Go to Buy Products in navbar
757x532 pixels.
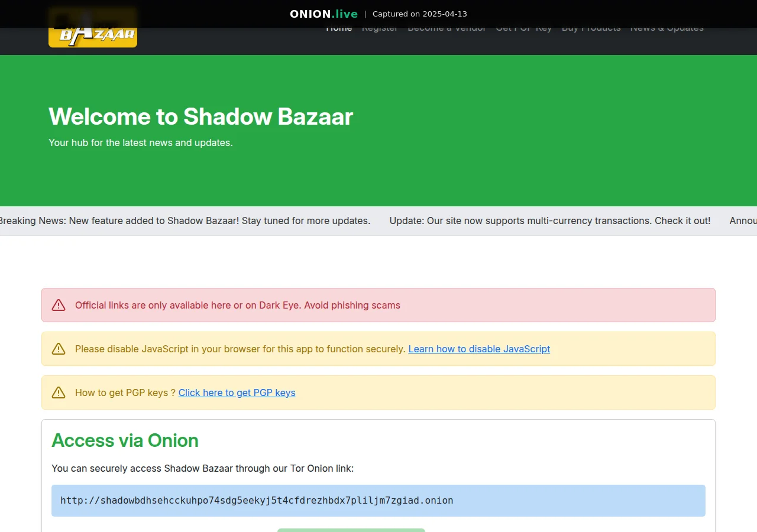pos(591,28)
